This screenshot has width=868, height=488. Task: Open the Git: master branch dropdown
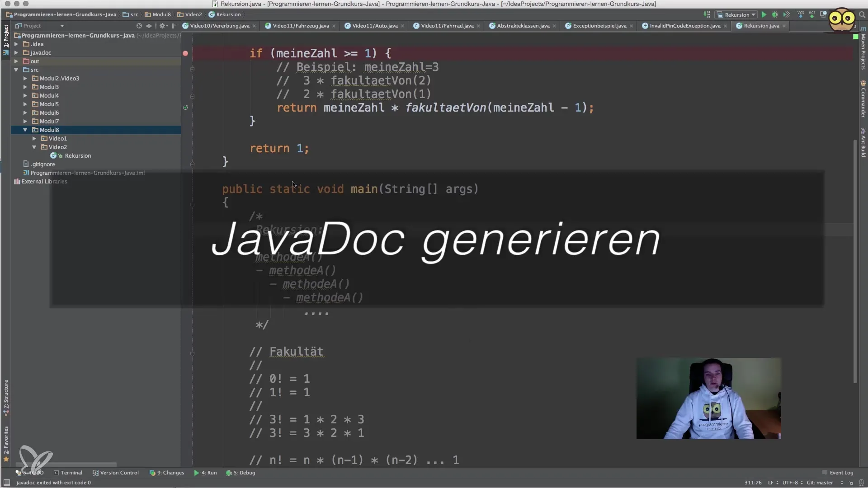[x=825, y=483]
